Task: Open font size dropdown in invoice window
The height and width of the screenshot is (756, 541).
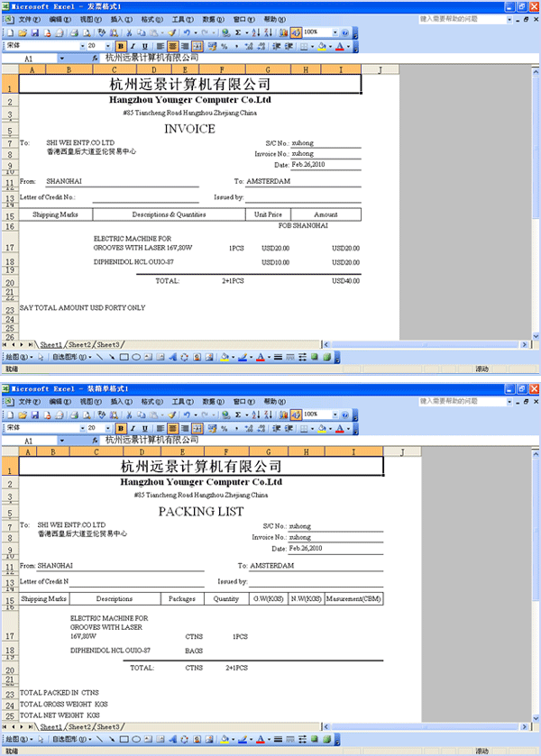Action: 107,46
